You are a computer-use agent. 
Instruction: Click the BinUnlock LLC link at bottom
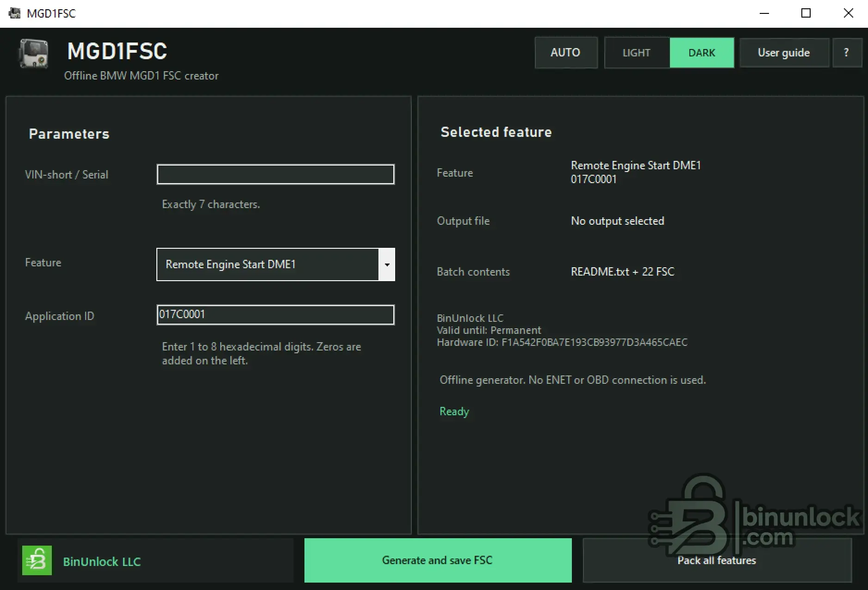[102, 561]
